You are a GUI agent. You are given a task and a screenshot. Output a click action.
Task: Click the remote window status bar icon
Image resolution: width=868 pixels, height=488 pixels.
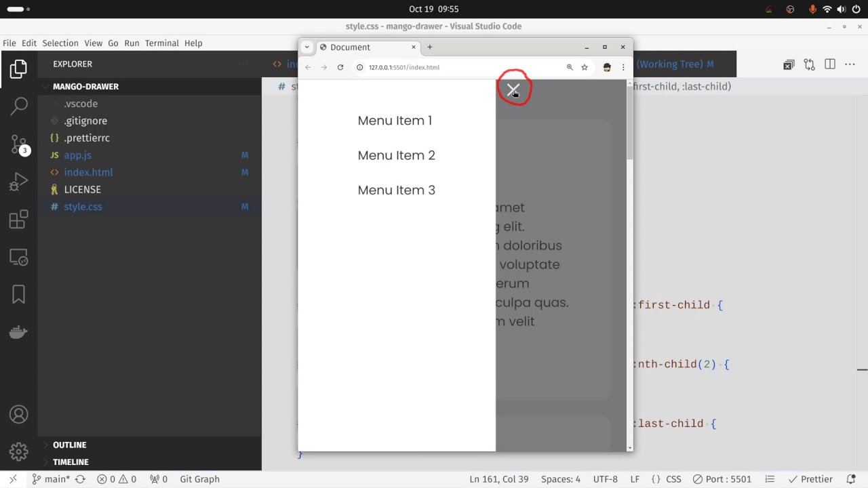pyautogui.click(x=13, y=479)
